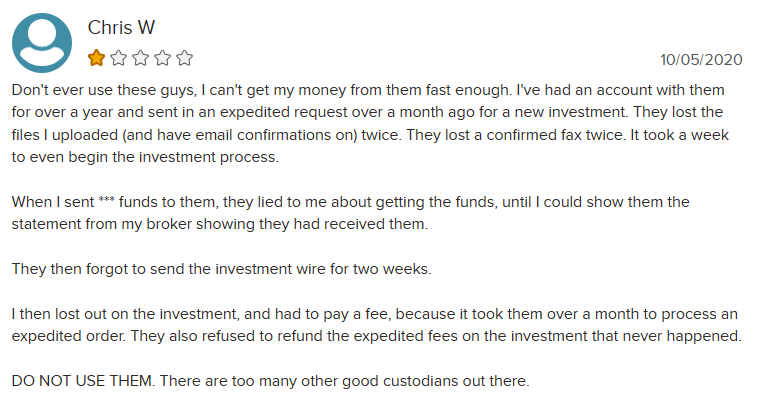Image resolution: width=759 pixels, height=404 pixels.
Task: Open reviewer name Chris W
Action: coord(121,28)
